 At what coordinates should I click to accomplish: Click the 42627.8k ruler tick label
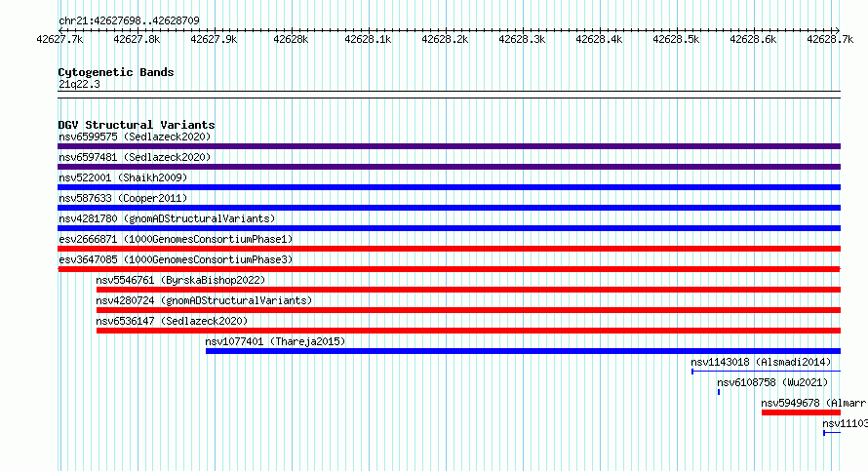point(137,39)
